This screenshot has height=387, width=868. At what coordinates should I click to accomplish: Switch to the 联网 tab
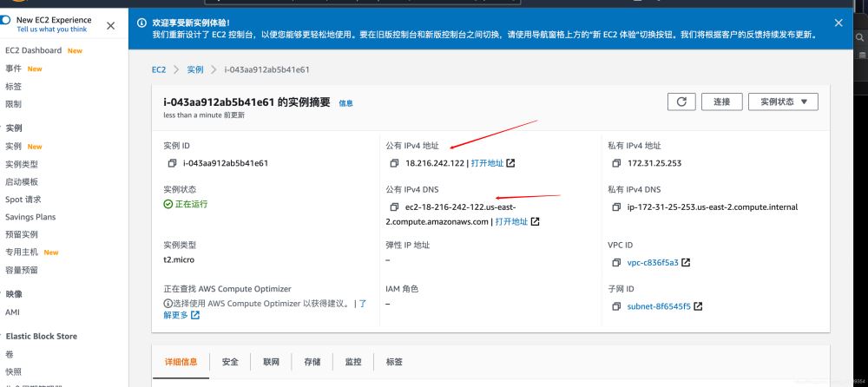click(272, 362)
